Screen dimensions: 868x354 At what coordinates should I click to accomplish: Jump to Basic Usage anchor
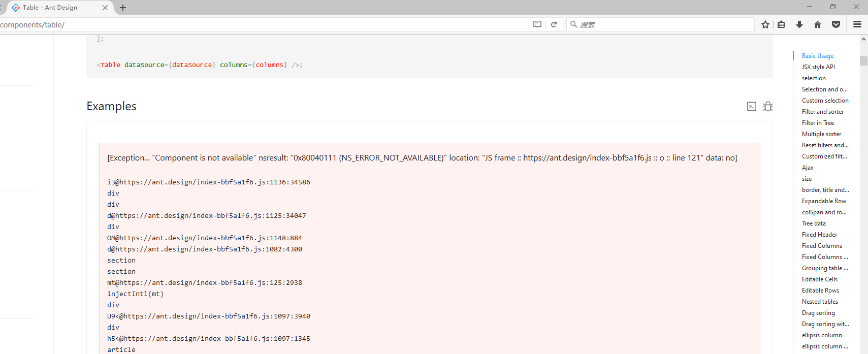point(818,56)
